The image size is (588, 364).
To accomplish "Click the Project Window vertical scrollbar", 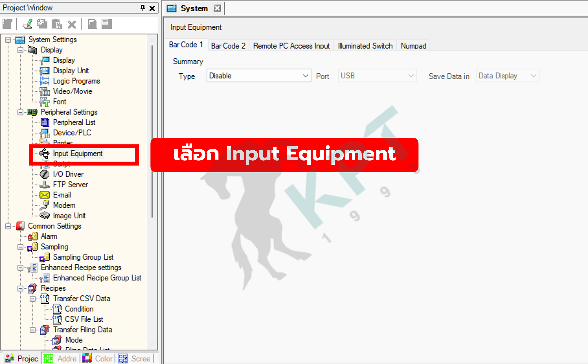I will pos(152,131).
